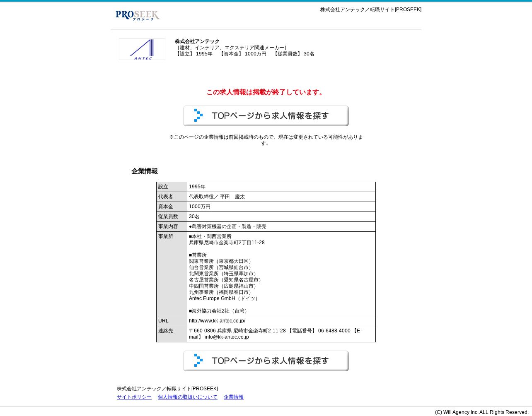Click the line 名古屋営業所（愛知県名古屋市）
Screen dimensions: 532x416
[x=226, y=280]
